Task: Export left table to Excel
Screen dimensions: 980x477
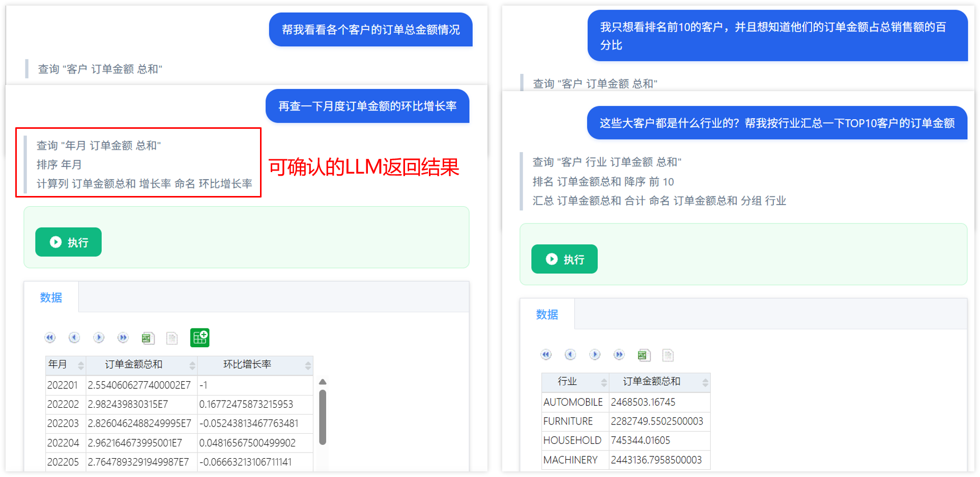Action: (148, 338)
